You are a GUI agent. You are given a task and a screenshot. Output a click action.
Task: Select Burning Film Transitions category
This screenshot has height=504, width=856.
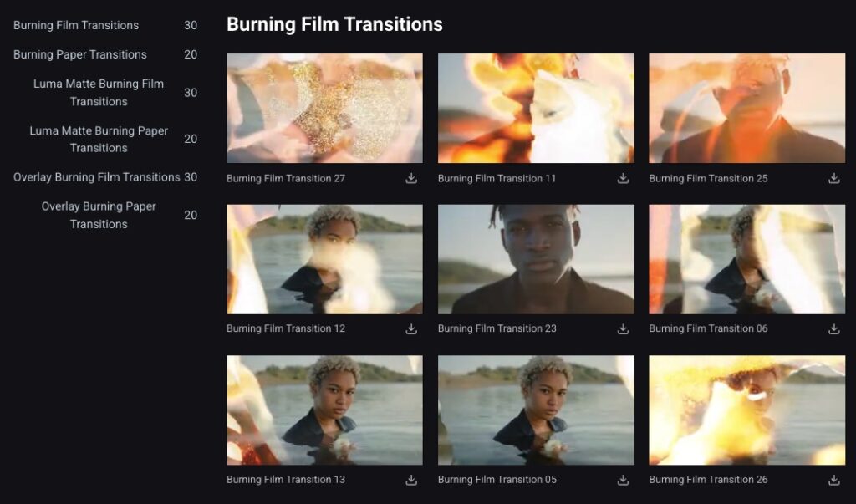pos(105,25)
